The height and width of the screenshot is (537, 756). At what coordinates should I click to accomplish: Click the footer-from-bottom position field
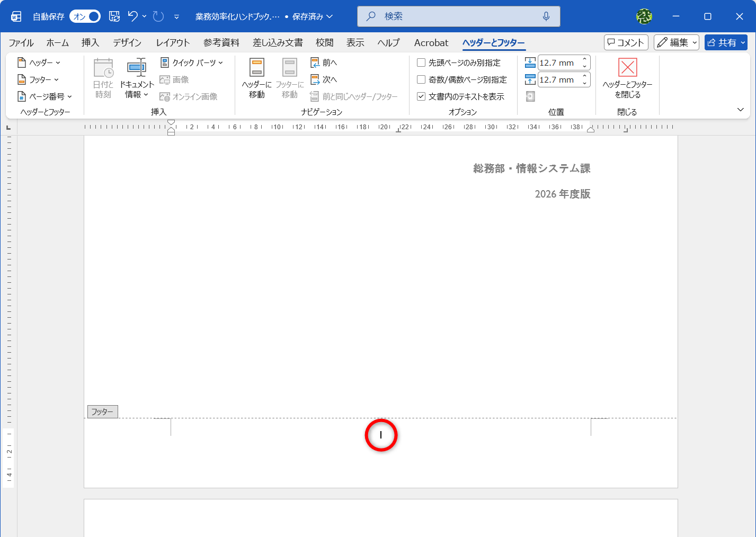point(559,79)
